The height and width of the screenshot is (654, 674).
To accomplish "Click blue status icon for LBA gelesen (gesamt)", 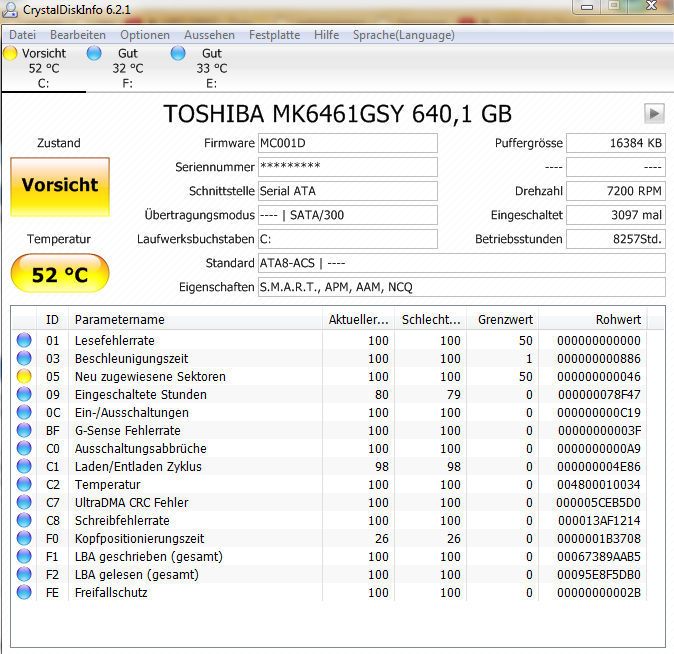I will pyautogui.click(x=24, y=574).
